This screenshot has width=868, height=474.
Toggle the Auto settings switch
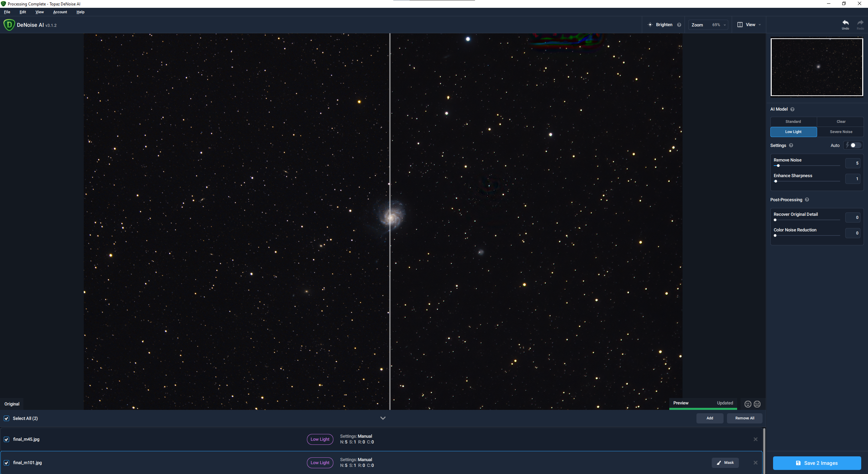(853, 145)
